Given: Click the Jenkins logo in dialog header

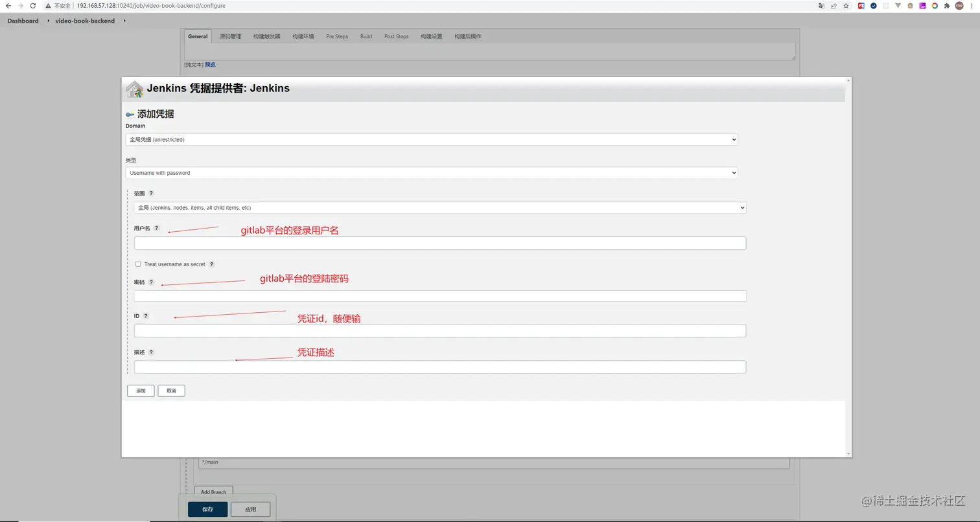Looking at the screenshot, I should [x=135, y=89].
